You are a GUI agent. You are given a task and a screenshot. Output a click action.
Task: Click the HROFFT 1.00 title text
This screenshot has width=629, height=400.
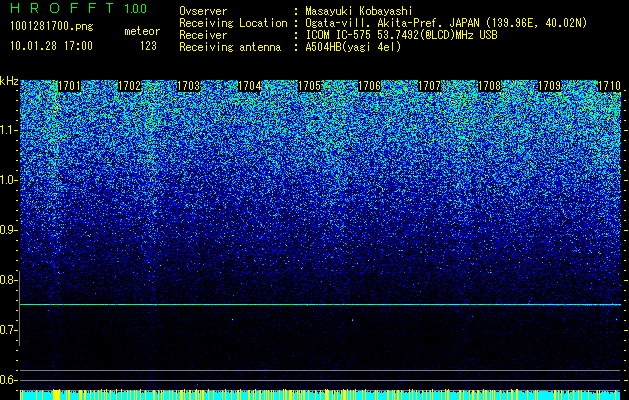78,8
